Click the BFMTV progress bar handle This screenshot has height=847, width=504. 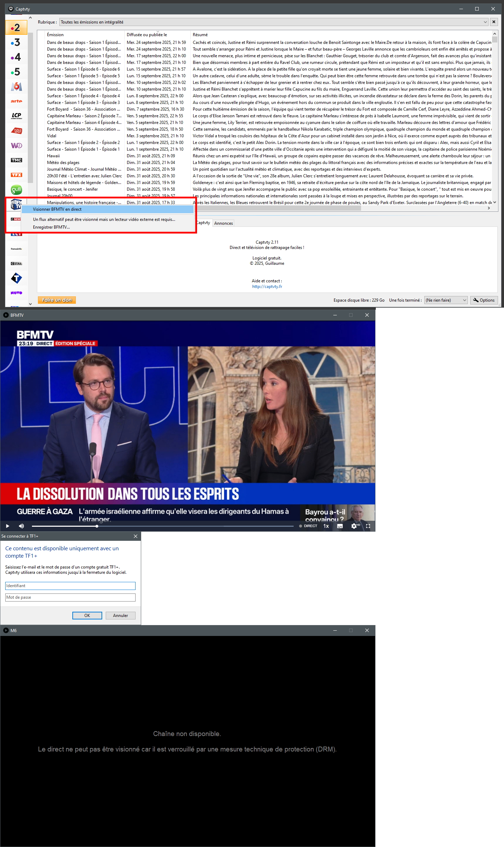pos(97,526)
